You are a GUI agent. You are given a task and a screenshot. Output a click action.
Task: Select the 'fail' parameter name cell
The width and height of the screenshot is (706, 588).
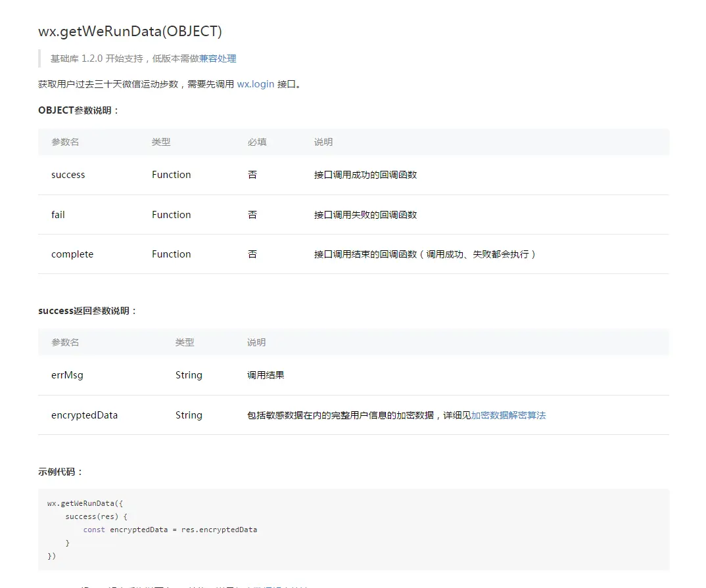point(58,215)
